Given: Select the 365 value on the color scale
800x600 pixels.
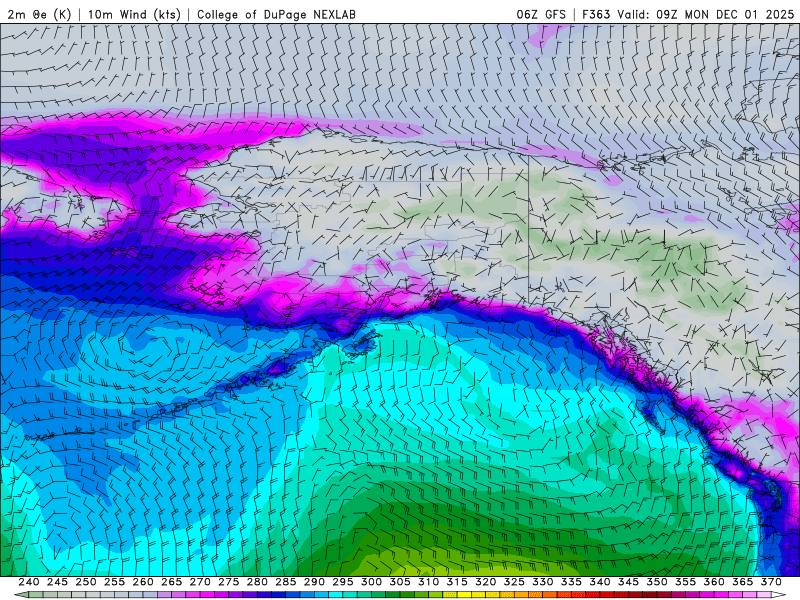Looking at the screenshot, I should [x=743, y=582].
